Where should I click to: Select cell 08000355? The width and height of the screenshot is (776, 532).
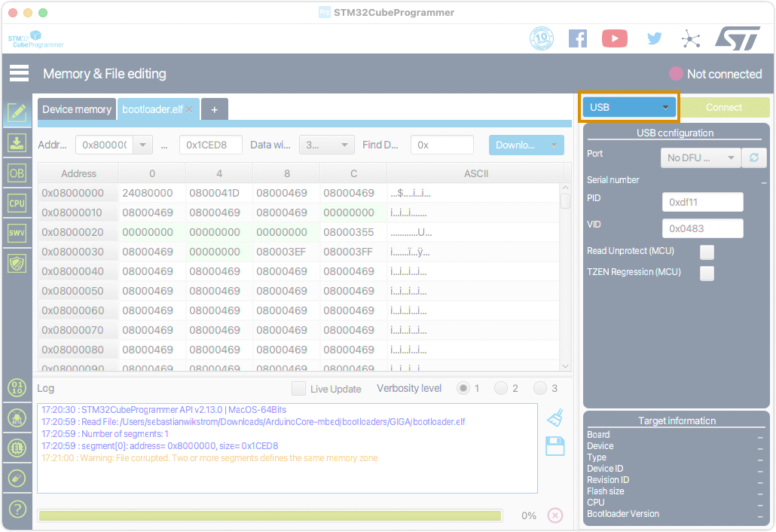(x=353, y=232)
